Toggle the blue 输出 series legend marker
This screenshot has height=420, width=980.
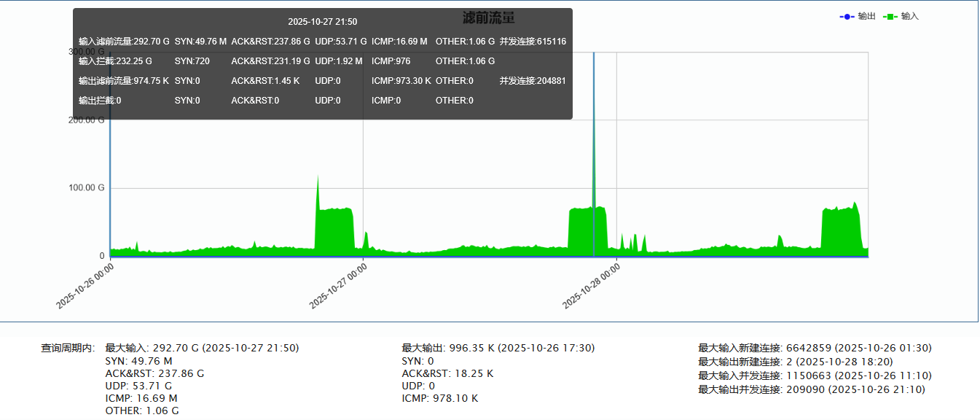point(847,16)
